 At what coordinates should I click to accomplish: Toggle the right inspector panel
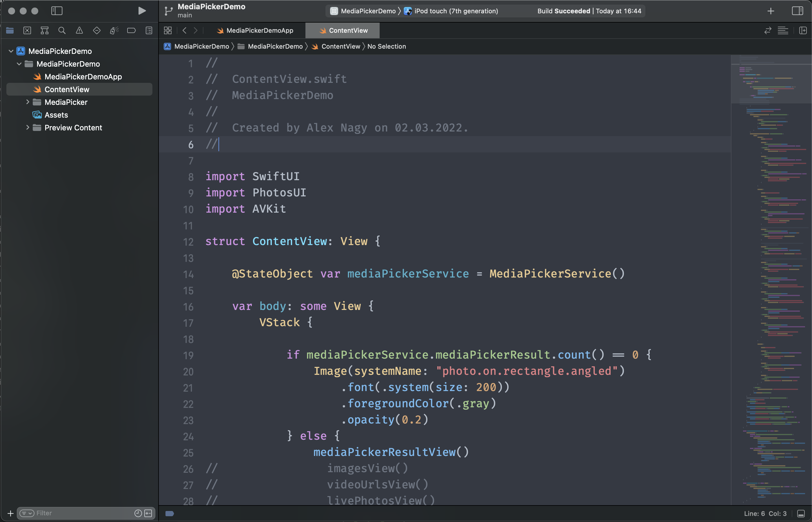797,11
